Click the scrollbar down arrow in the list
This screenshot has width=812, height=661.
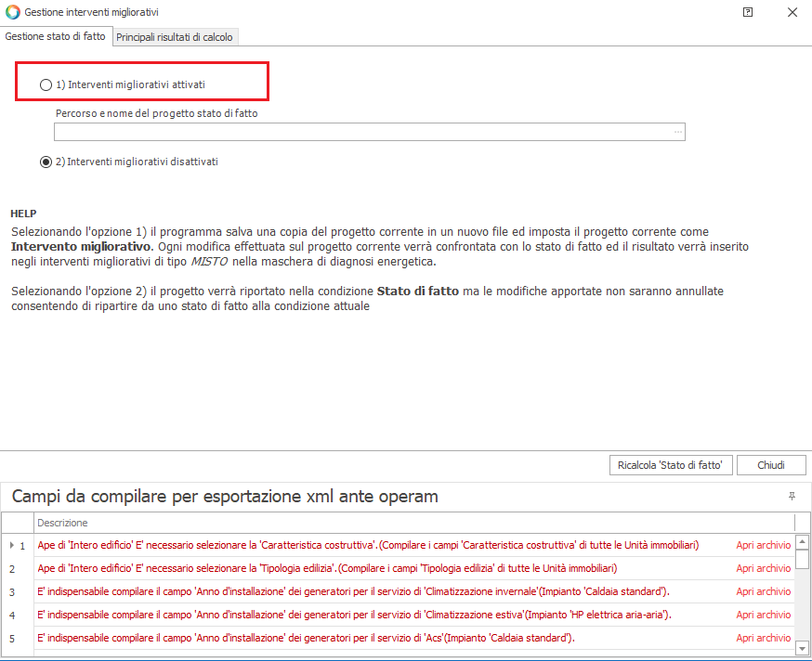(802, 647)
